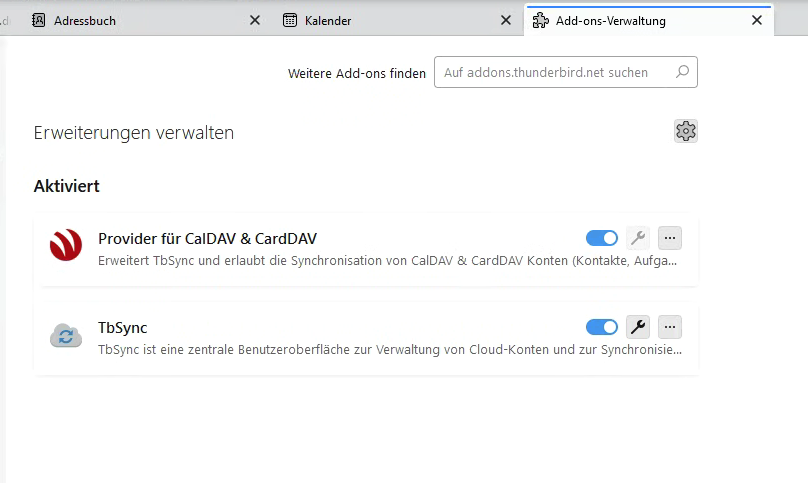This screenshot has width=808, height=483.
Task: Open TbSync options with wrench icon
Action: (x=637, y=327)
